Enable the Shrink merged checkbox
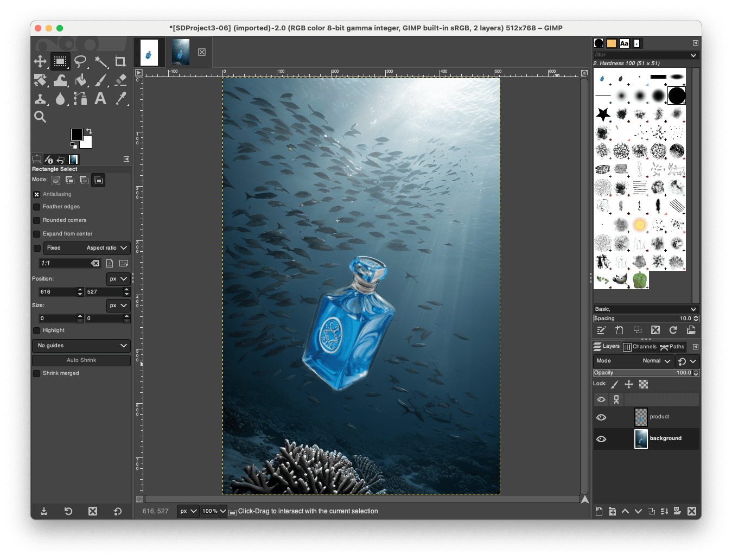The height and width of the screenshot is (560, 732). 37,373
